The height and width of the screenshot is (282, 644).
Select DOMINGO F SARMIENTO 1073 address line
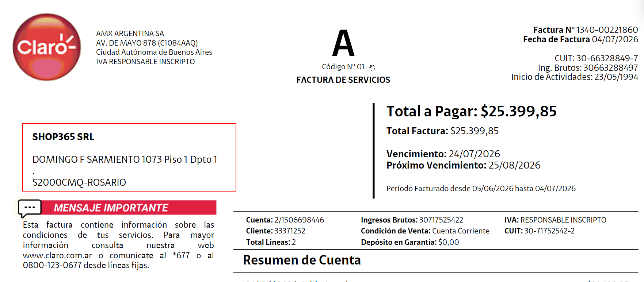125,159
